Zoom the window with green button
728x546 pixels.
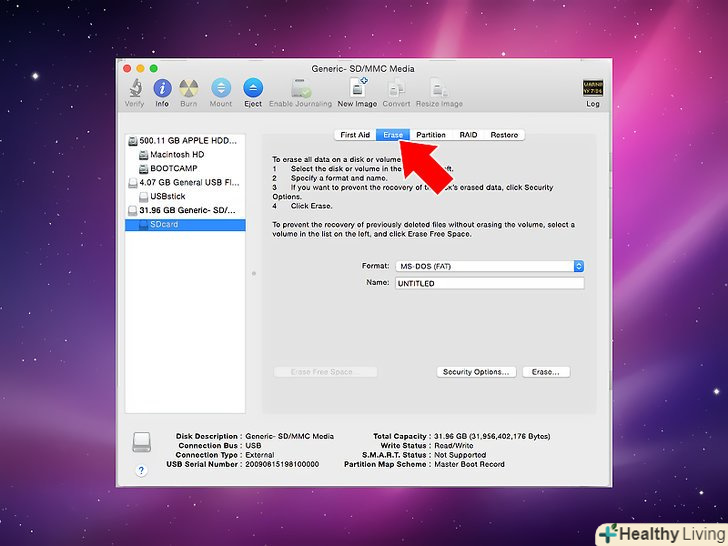tap(154, 69)
